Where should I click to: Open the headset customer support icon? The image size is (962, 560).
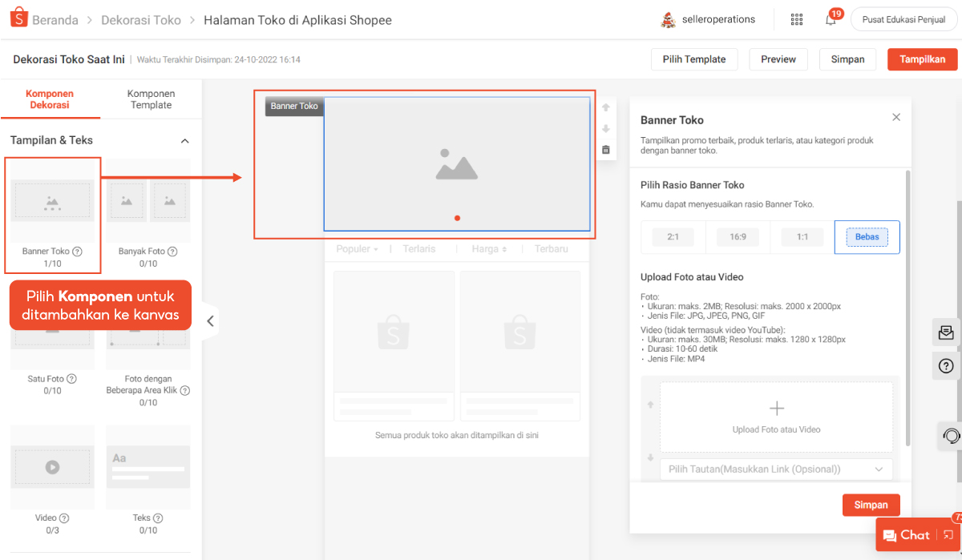tap(951, 436)
